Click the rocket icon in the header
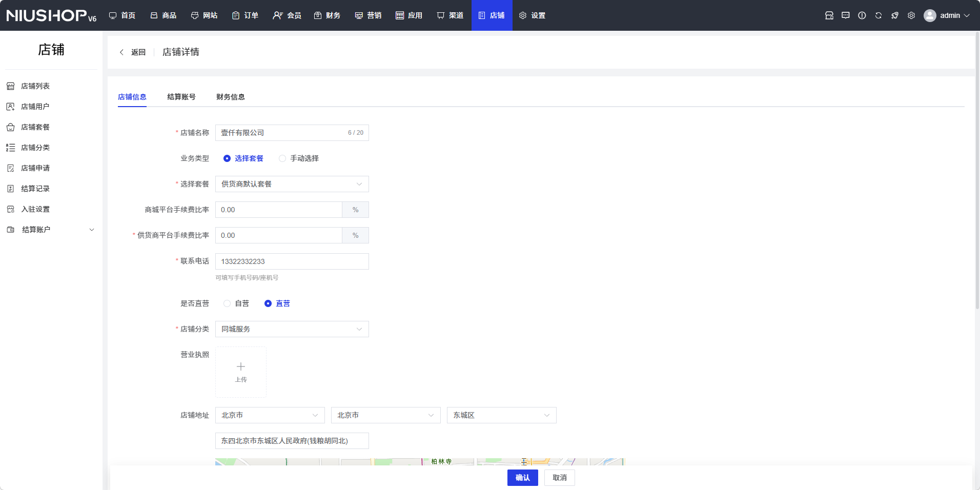The height and width of the screenshot is (490, 980). coord(894,15)
